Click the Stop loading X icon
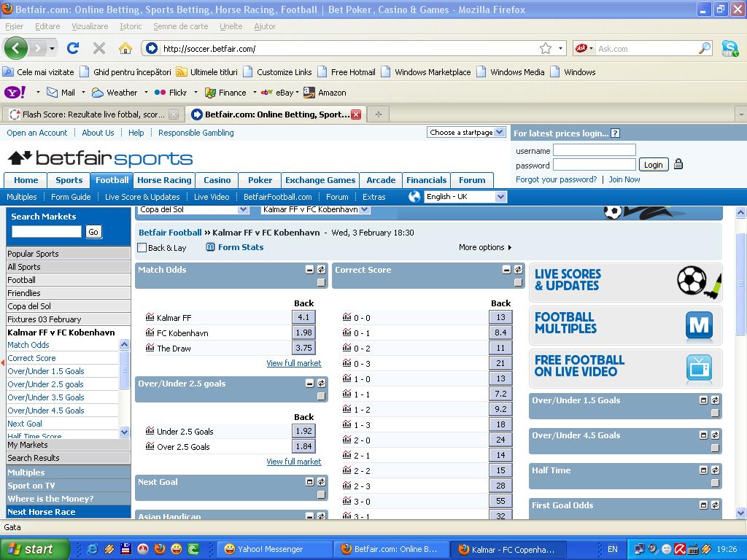This screenshot has width=747, height=560. coord(99,48)
